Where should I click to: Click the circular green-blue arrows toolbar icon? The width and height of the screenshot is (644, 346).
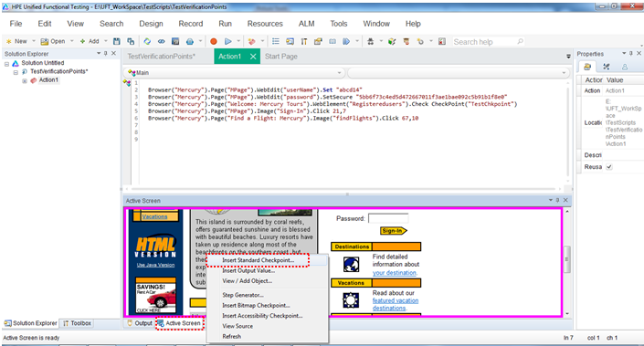[x=147, y=41]
